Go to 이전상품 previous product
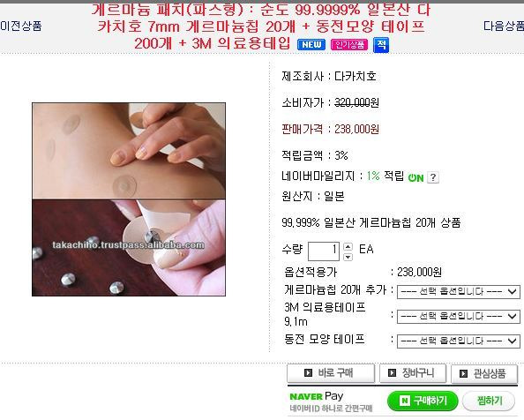This screenshot has height=420, width=524. pos(21,26)
